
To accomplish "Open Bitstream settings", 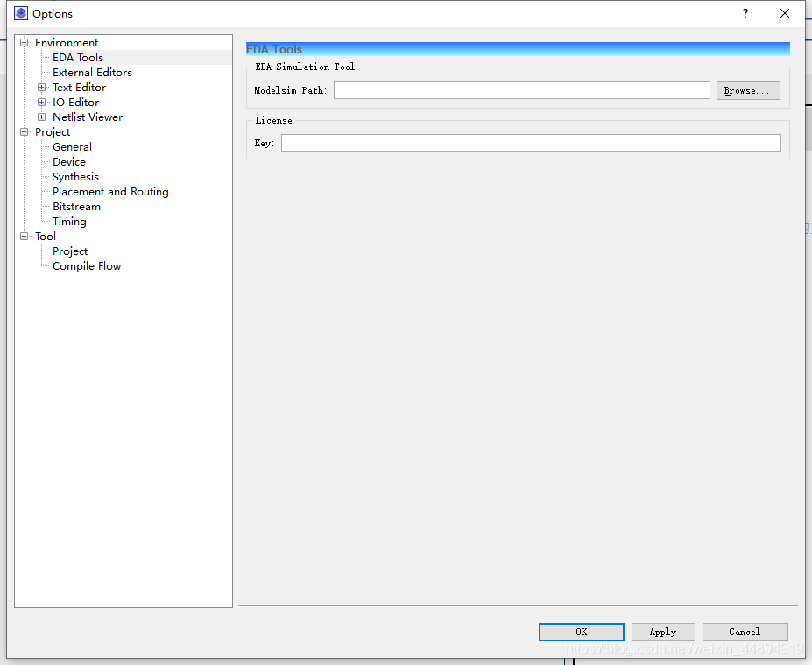I will [x=76, y=207].
